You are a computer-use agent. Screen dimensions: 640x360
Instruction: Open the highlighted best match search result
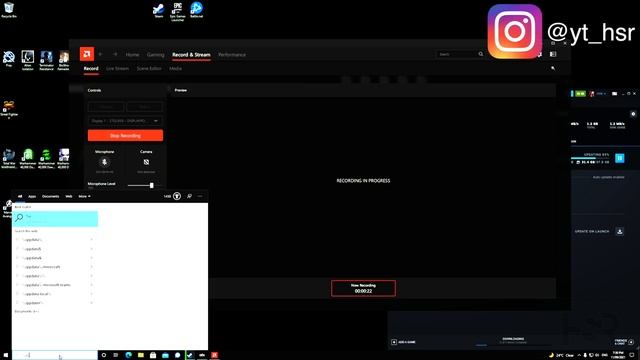click(x=55, y=218)
